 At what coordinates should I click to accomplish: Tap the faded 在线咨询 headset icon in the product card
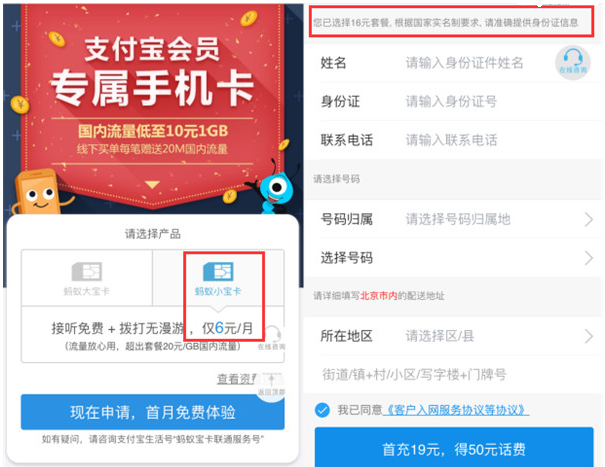tap(272, 337)
